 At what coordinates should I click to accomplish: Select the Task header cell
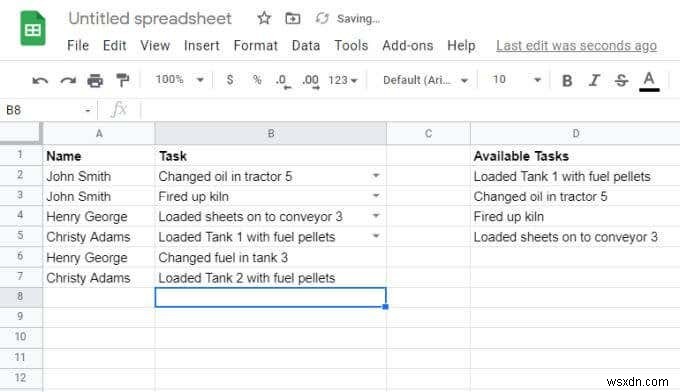[x=271, y=156]
